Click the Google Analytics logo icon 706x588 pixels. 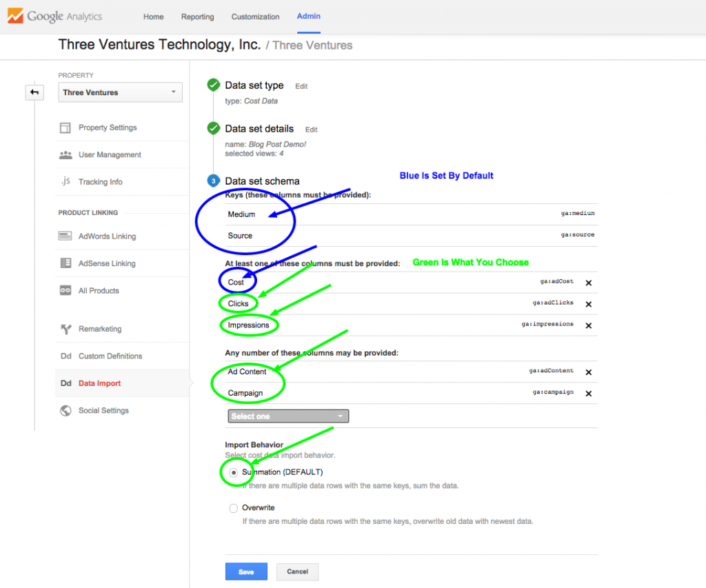(x=15, y=16)
